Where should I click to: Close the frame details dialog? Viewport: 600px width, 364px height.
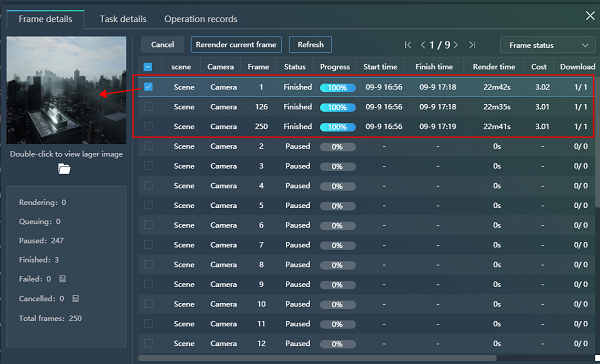tap(590, 16)
